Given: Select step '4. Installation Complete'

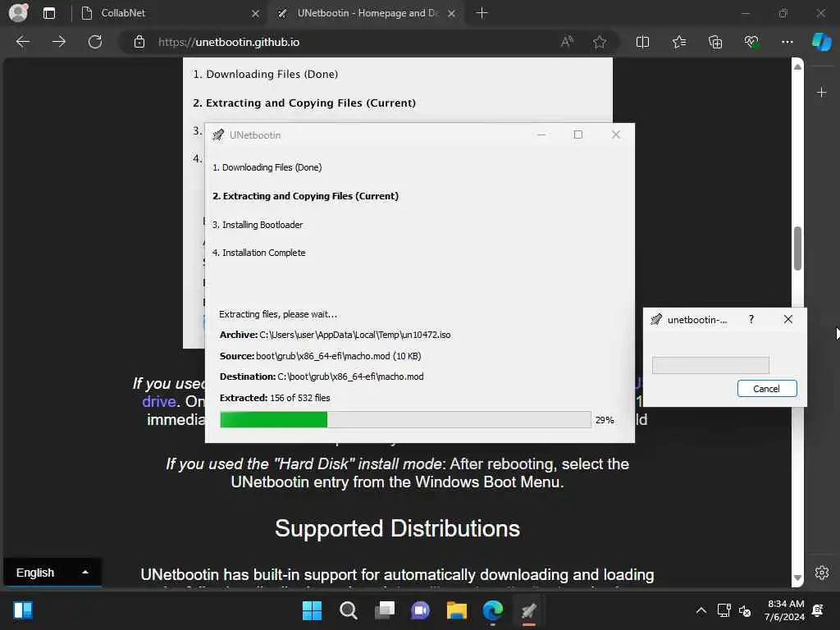Looking at the screenshot, I should (x=258, y=253).
